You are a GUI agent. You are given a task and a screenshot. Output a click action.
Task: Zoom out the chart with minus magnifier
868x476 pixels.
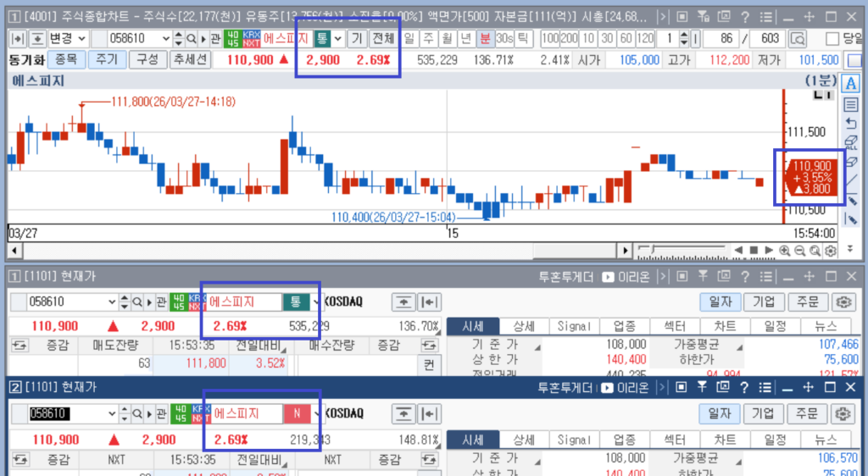pos(799,251)
